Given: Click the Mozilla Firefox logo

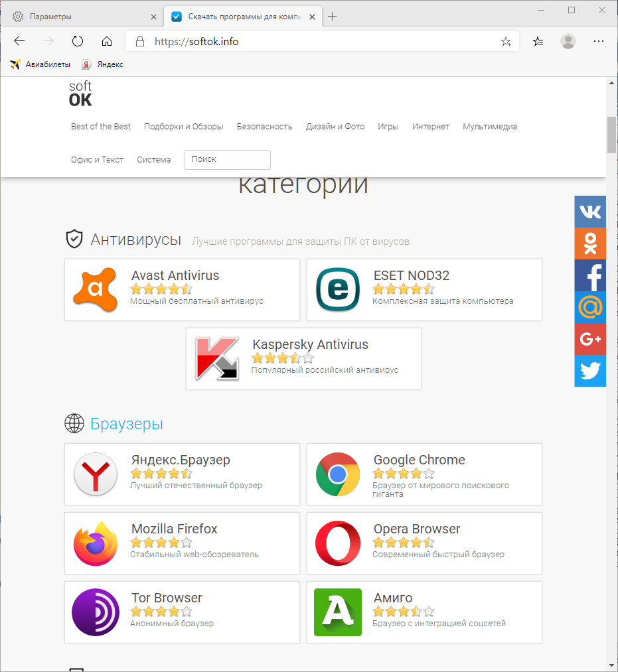Looking at the screenshot, I should 95,543.
